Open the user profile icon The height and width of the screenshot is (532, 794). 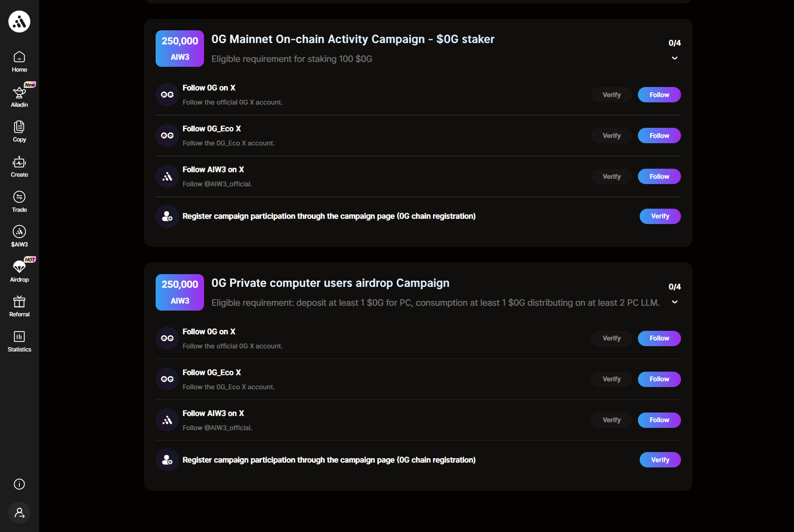[x=19, y=513]
